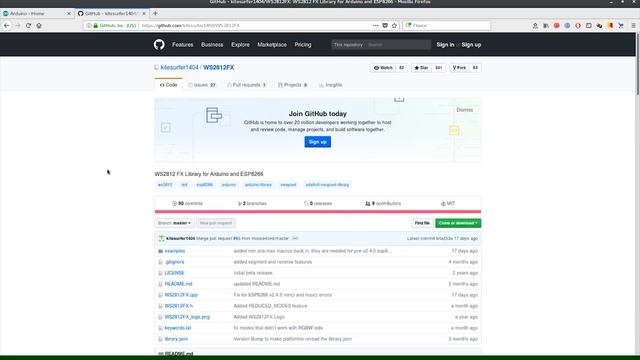Open the WS2812FX repository name link
The height and width of the screenshot is (360, 640).
coord(218,67)
